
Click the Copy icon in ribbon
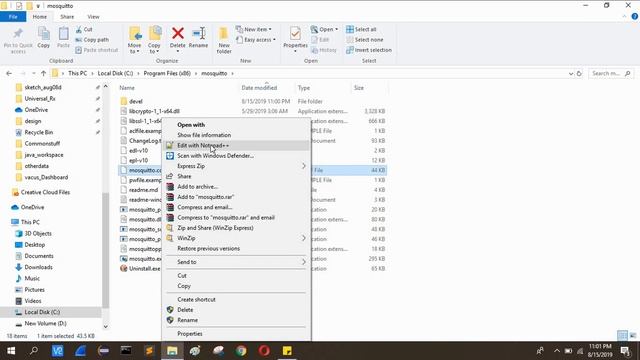coord(44,33)
